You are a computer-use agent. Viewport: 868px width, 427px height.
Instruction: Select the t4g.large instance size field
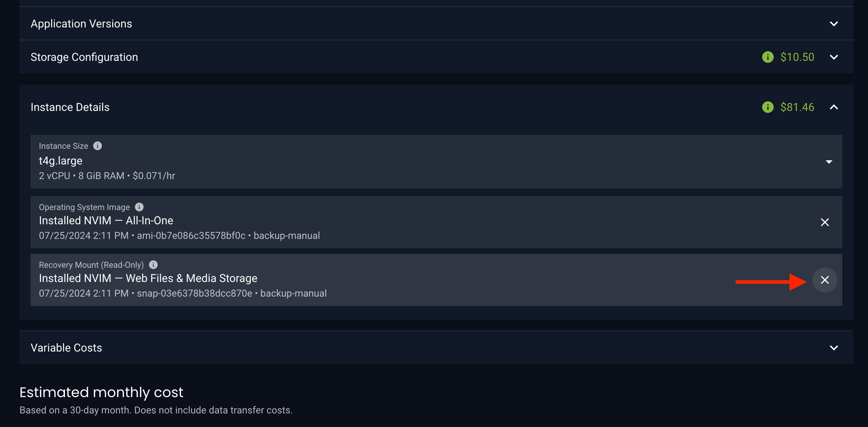[417, 162]
